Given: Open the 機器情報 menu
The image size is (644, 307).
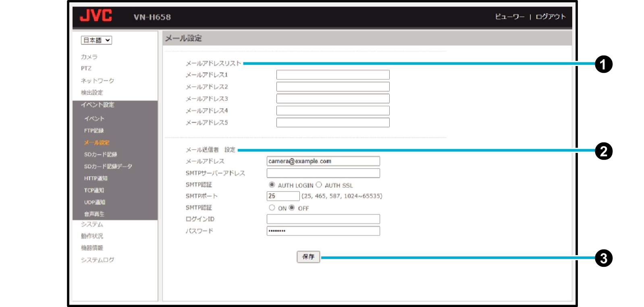Looking at the screenshot, I should point(92,248).
